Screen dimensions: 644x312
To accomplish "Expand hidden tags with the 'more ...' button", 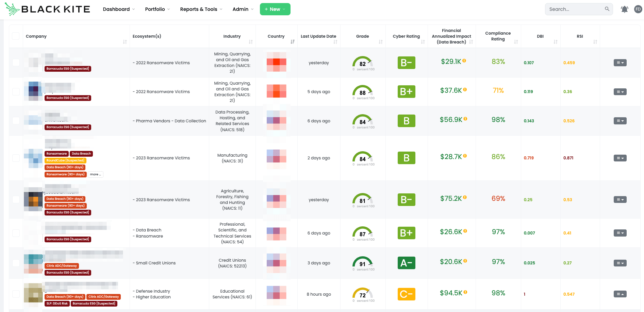I will click(x=95, y=174).
